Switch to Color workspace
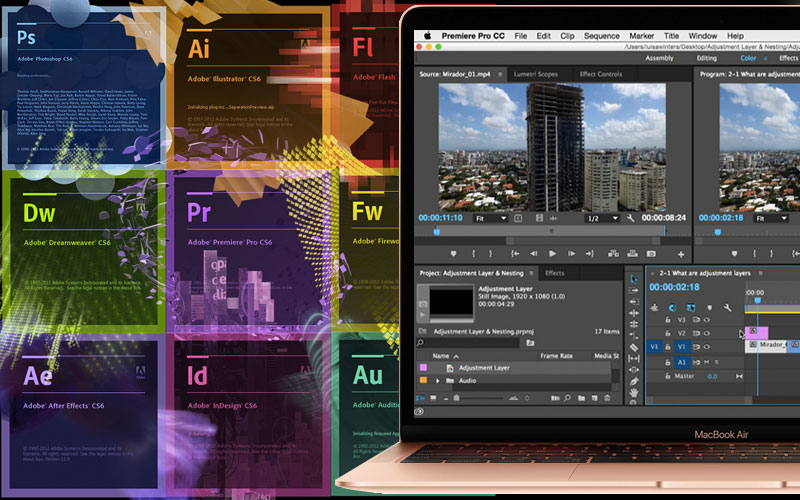800x500 pixels. [748, 58]
